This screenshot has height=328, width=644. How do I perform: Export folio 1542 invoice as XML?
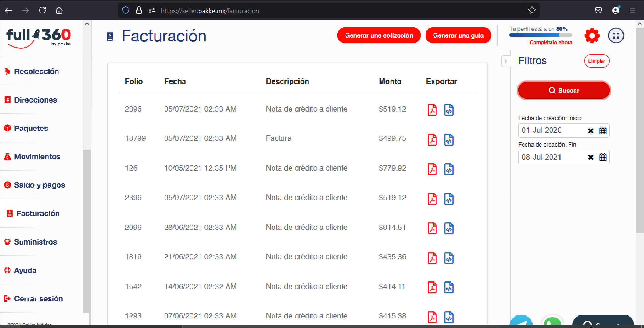(x=449, y=288)
